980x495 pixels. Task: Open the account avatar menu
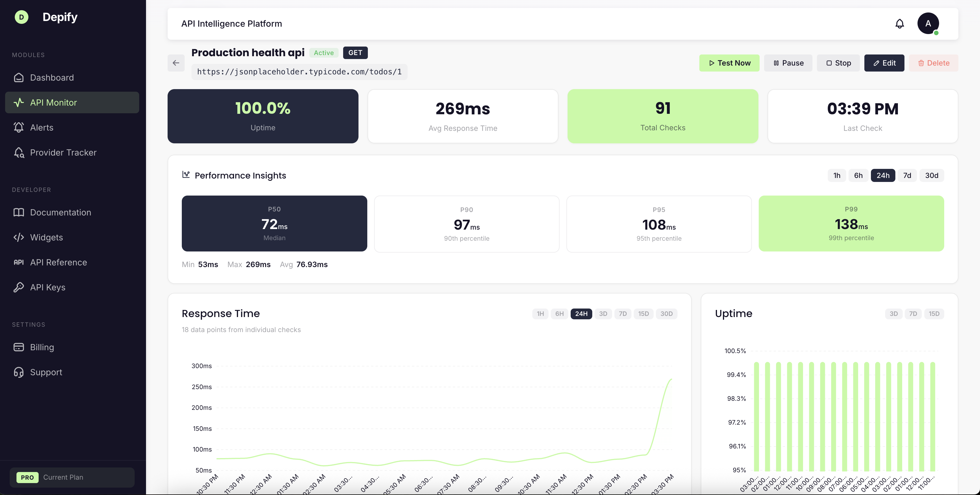point(928,23)
